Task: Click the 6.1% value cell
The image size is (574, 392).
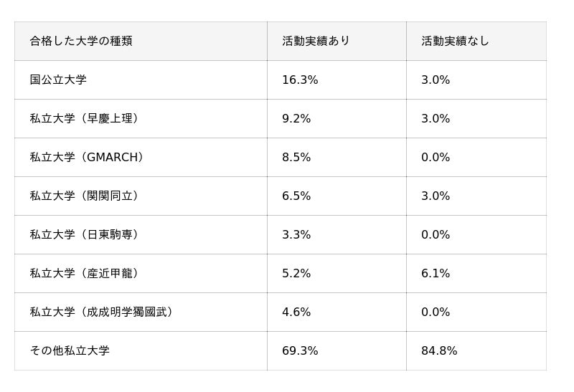Action: click(436, 273)
